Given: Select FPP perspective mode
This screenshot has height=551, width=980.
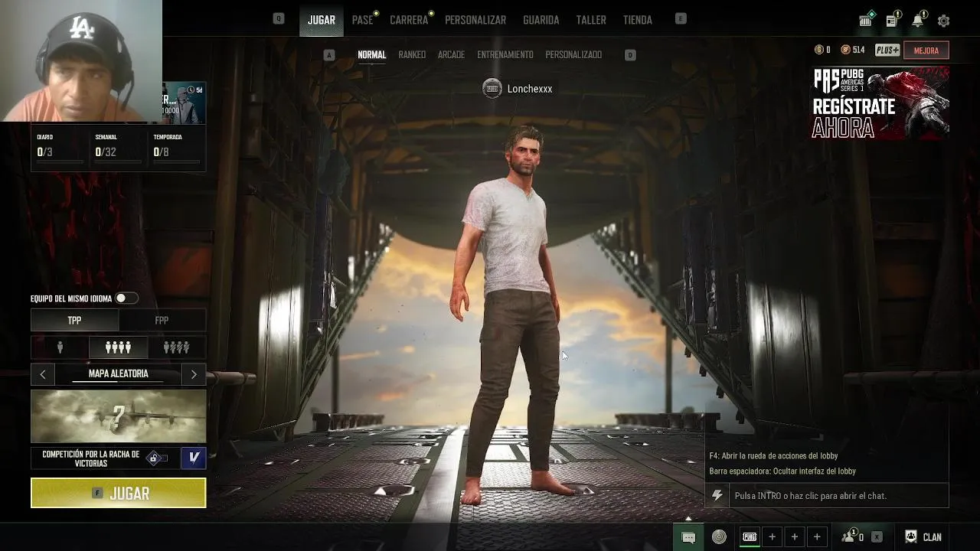Looking at the screenshot, I should (162, 321).
